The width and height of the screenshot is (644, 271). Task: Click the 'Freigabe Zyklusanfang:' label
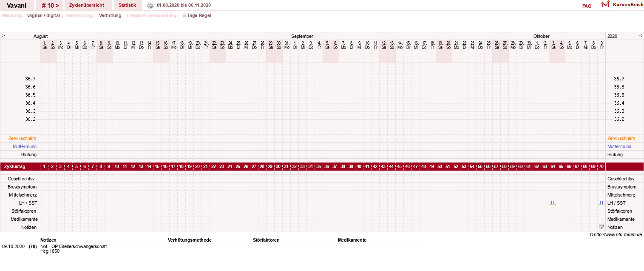coord(152,15)
